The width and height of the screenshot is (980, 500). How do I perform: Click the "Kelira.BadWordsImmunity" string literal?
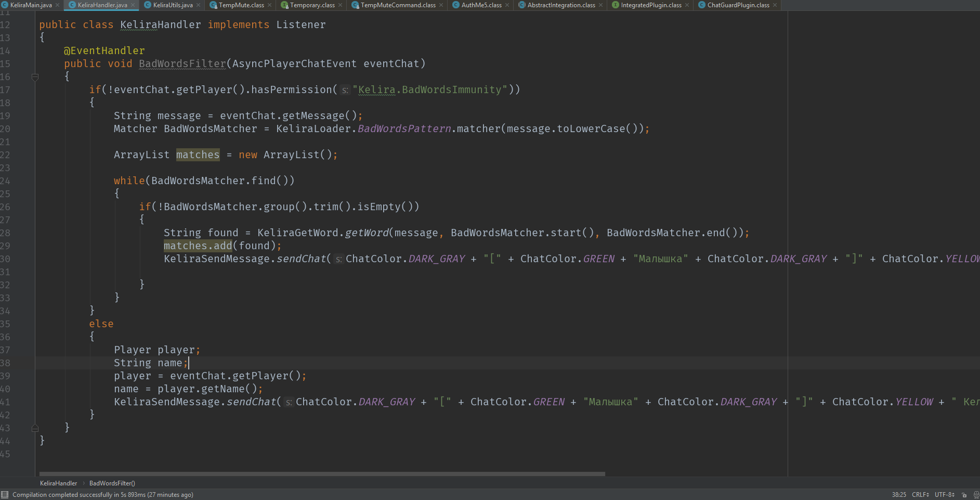click(430, 89)
